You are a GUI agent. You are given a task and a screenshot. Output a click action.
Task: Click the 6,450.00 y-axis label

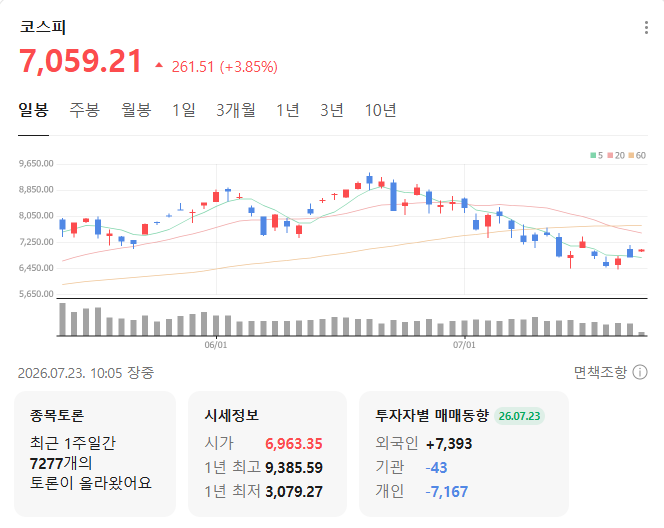36,268
